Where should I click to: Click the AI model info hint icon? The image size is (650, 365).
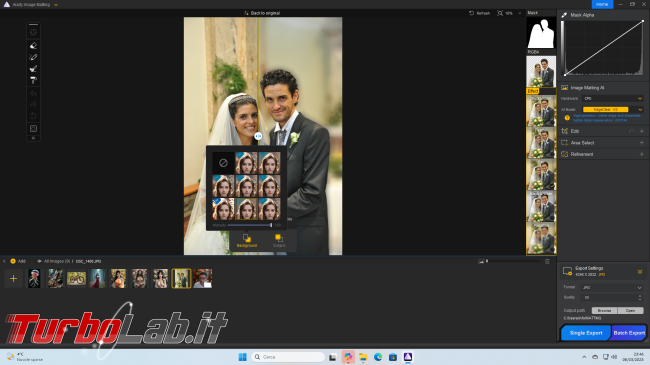(x=567, y=118)
